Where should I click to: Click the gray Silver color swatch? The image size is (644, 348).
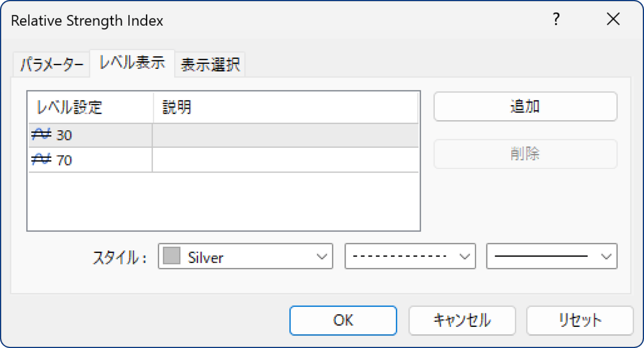171,256
